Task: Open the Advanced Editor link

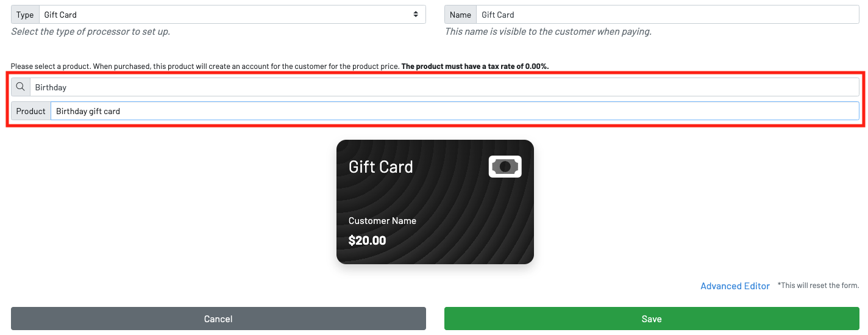Action: pyautogui.click(x=735, y=286)
